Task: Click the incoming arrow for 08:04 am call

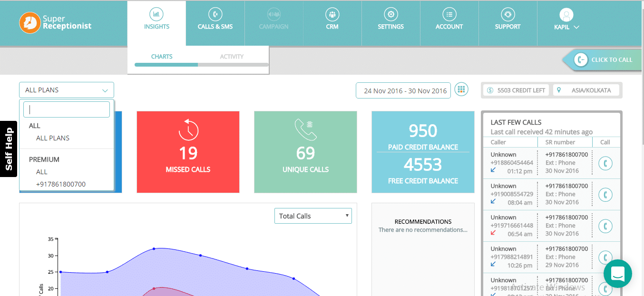Action: tap(493, 201)
